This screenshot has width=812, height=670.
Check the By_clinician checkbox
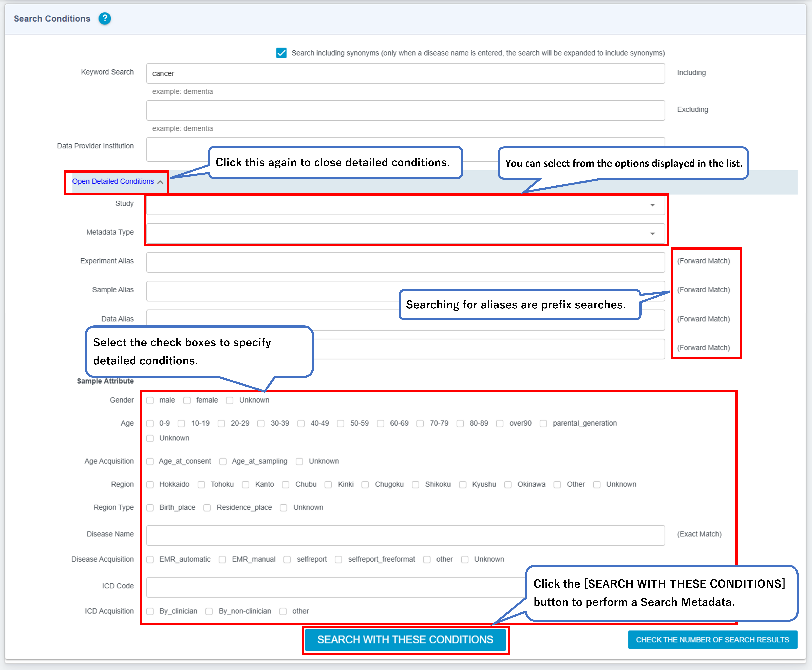click(x=150, y=611)
